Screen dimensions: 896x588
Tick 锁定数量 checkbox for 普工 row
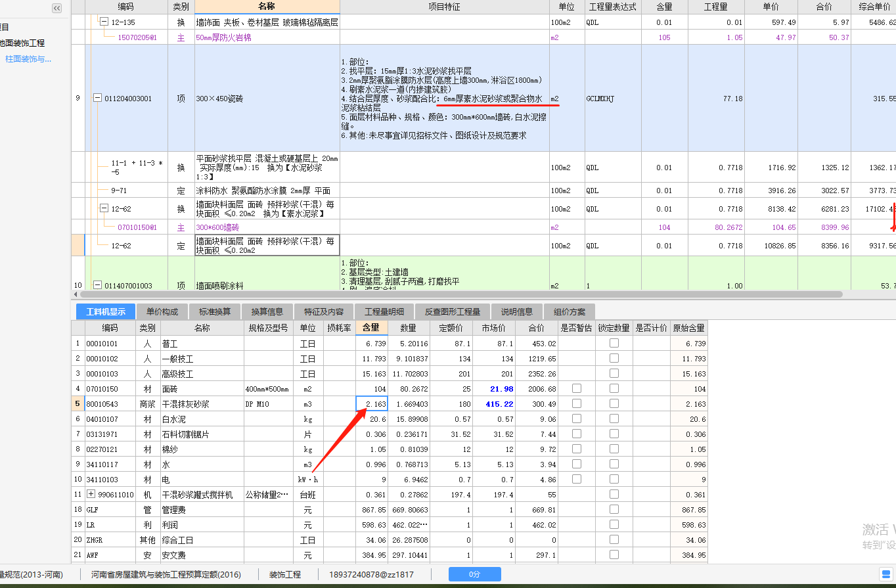click(x=614, y=343)
